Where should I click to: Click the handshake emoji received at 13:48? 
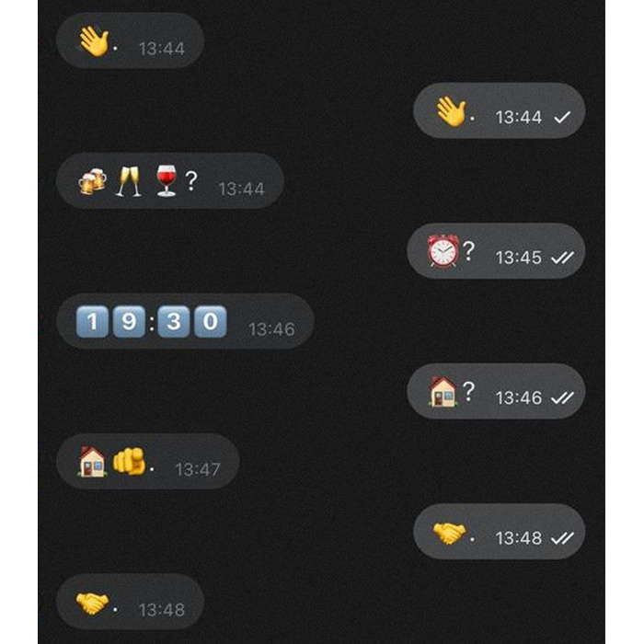[92, 603]
